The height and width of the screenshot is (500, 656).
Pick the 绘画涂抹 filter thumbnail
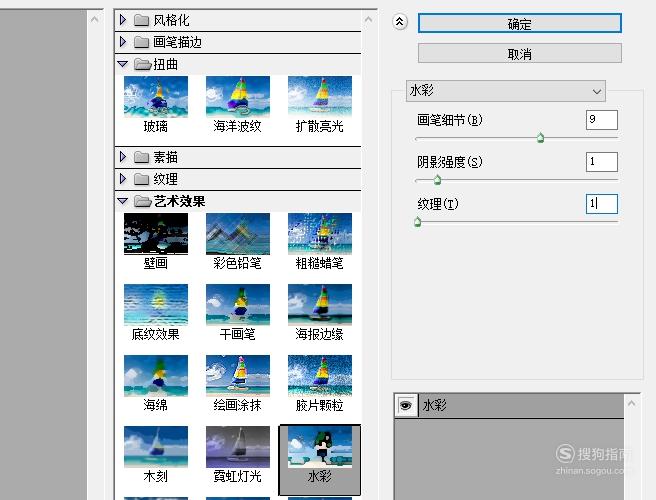pos(238,376)
